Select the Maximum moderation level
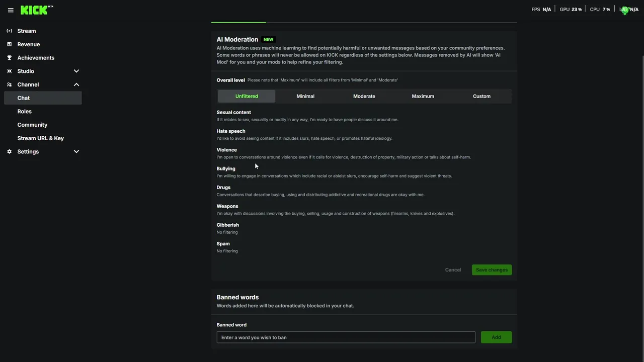Viewport: 644px width, 362px height. pyautogui.click(x=423, y=96)
